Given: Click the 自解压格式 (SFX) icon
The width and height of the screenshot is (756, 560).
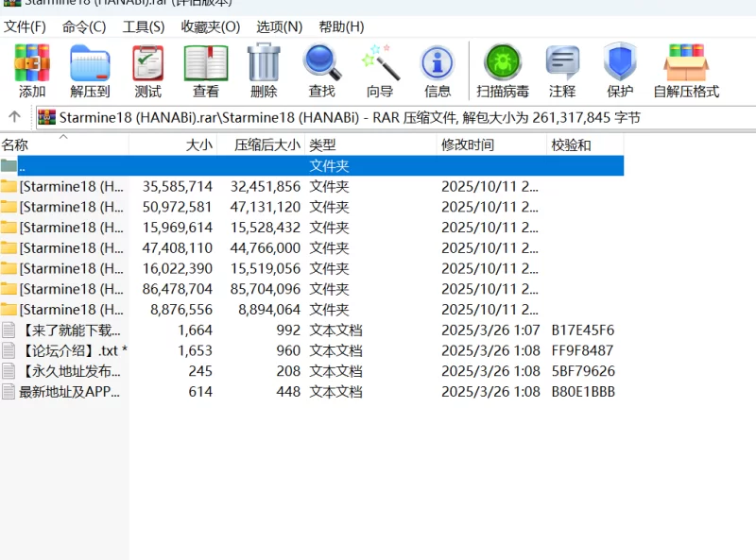Looking at the screenshot, I should [686, 63].
